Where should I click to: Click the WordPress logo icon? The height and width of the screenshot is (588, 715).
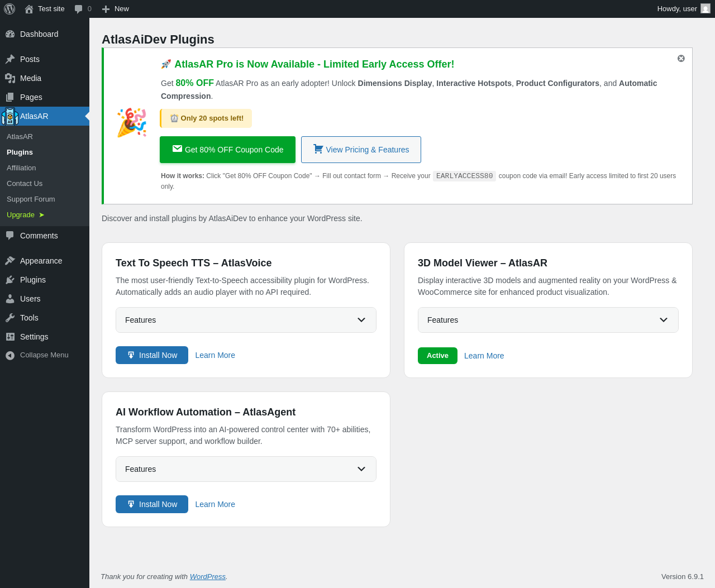pos(9,9)
